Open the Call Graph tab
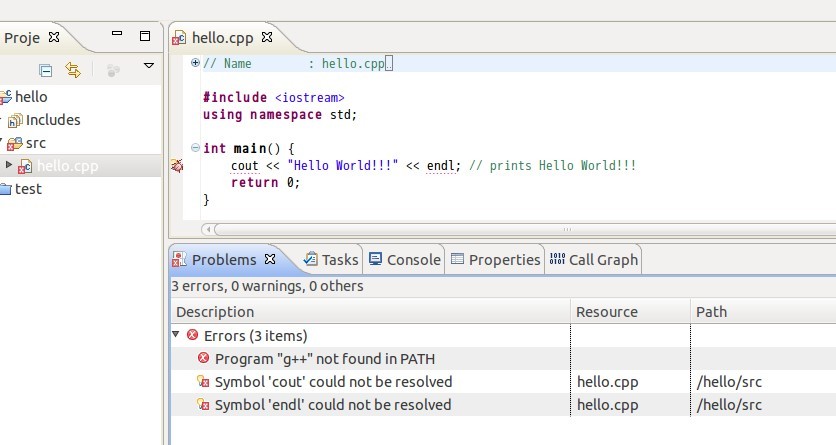836x445 pixels. (x=594, y=260)
